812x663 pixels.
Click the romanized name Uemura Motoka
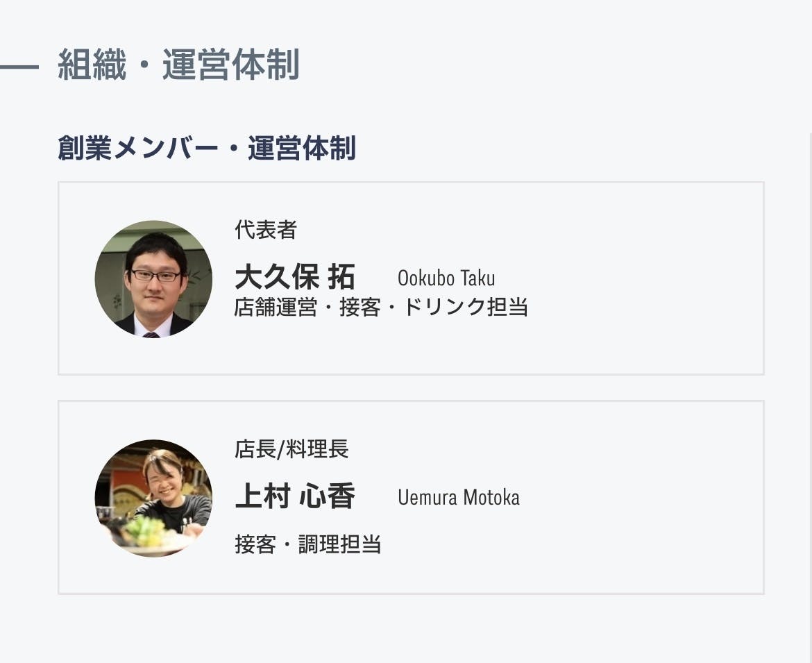click(458, 497)
